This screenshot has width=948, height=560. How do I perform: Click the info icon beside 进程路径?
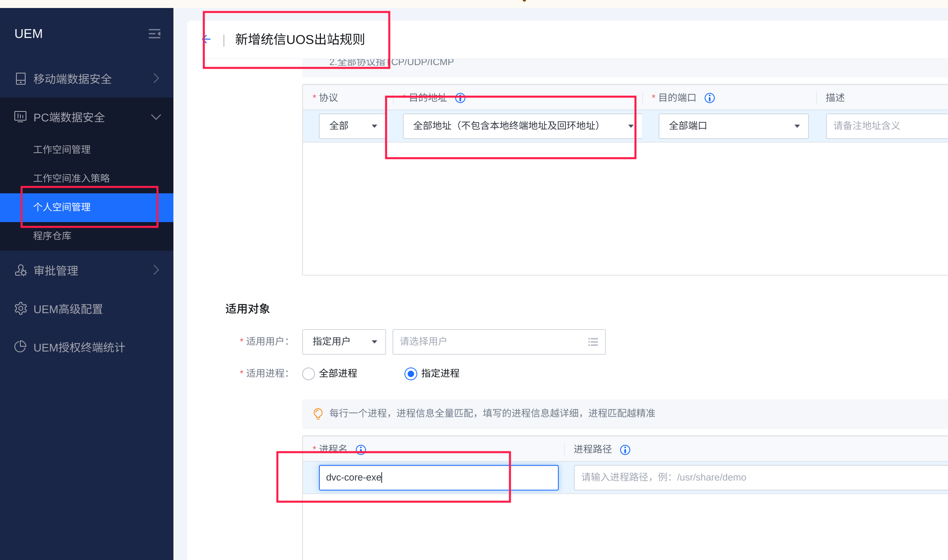click(625, 450)
